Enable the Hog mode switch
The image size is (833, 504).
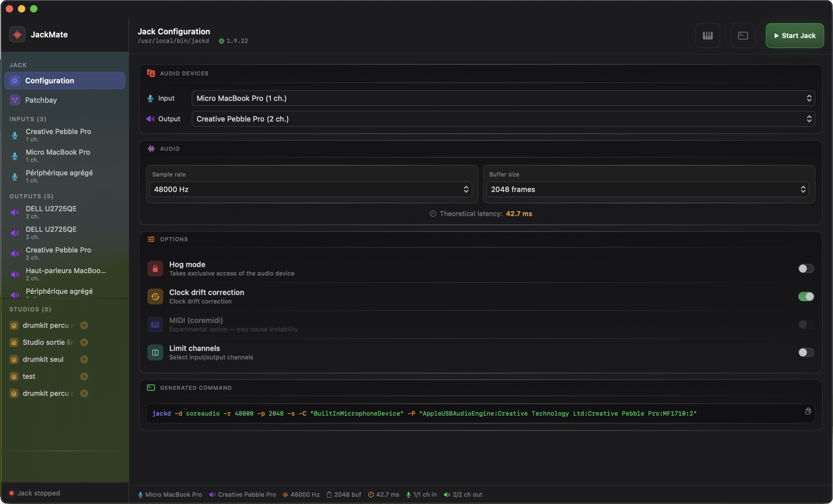tap(805, 269)
